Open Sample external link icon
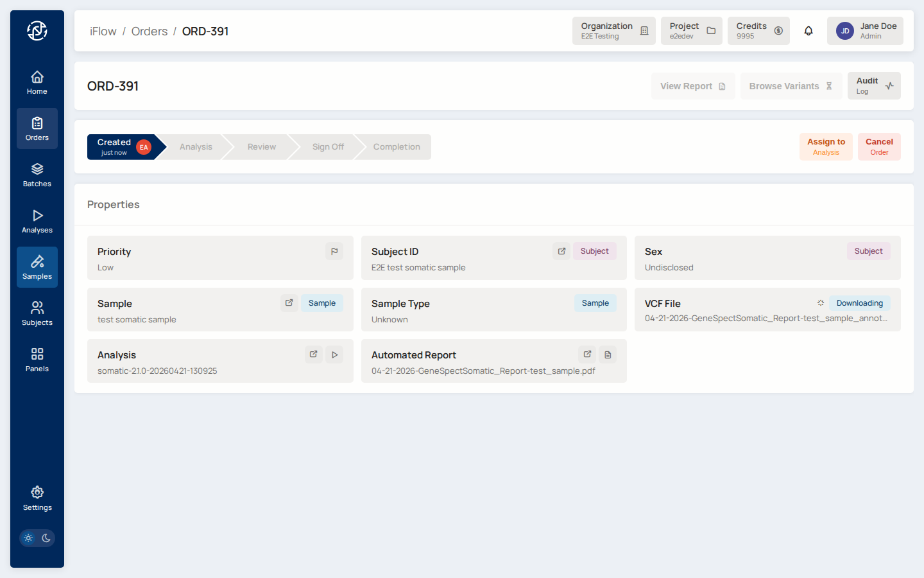Image resolution: width=924 pixels, height=578 pixels. click(289, 303)
